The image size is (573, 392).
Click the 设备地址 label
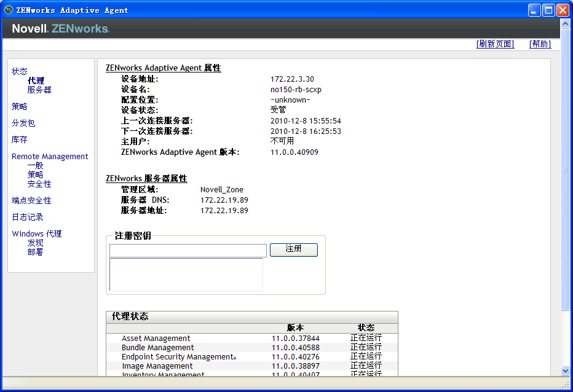(140, 79)
